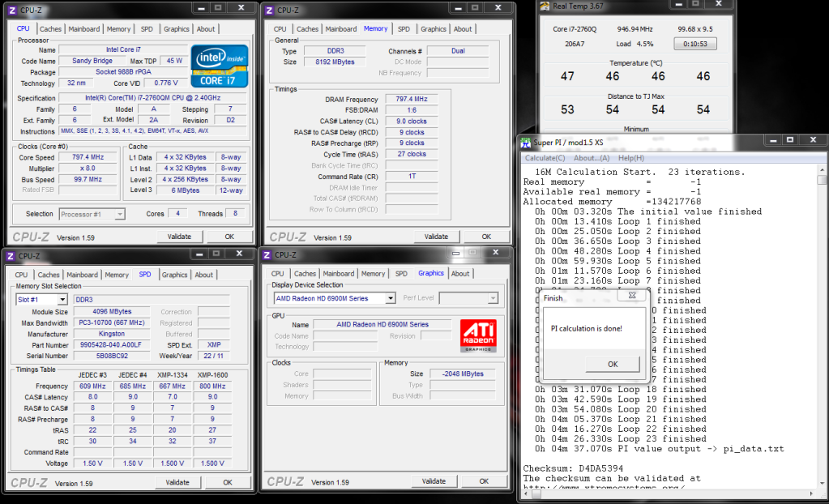Click the Command Rate (CR) value 1T
Image resolution: width=829 pixels, height=504 pixels.
(412, 176)
